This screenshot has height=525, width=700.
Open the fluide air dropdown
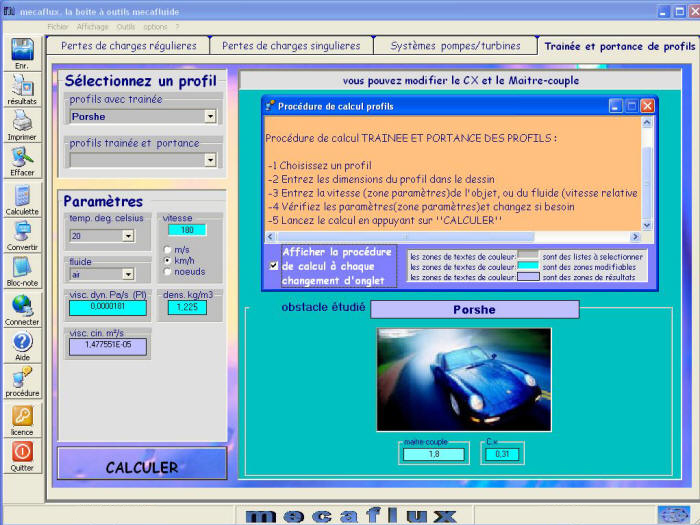tap(127, 274)
